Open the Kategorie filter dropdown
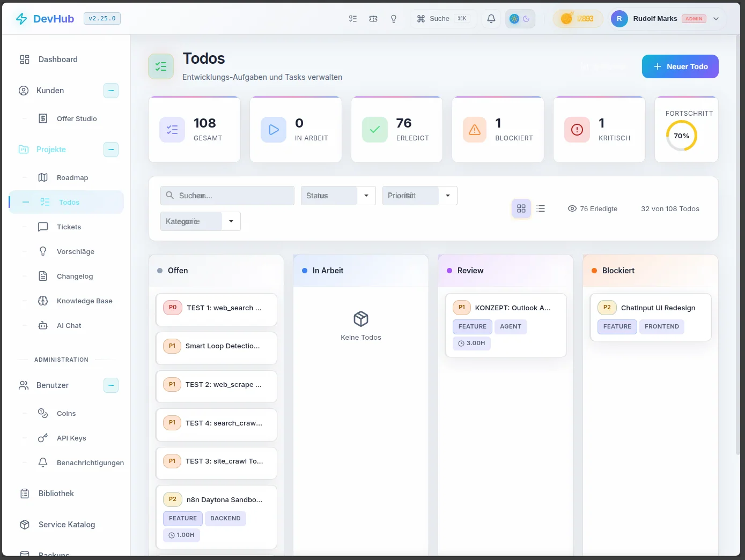This screenshot has height=560, width=745. (201, 221)
